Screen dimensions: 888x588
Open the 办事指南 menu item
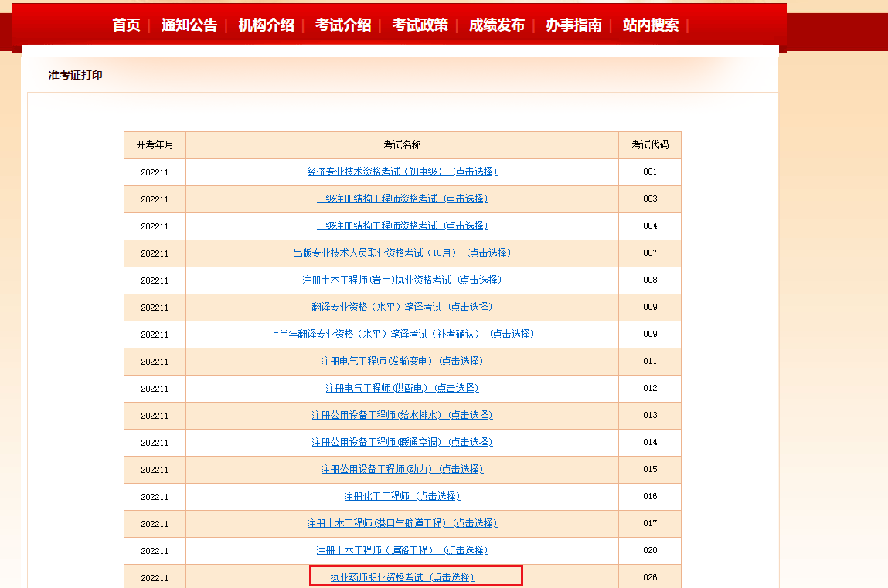[x=573, y=25]
